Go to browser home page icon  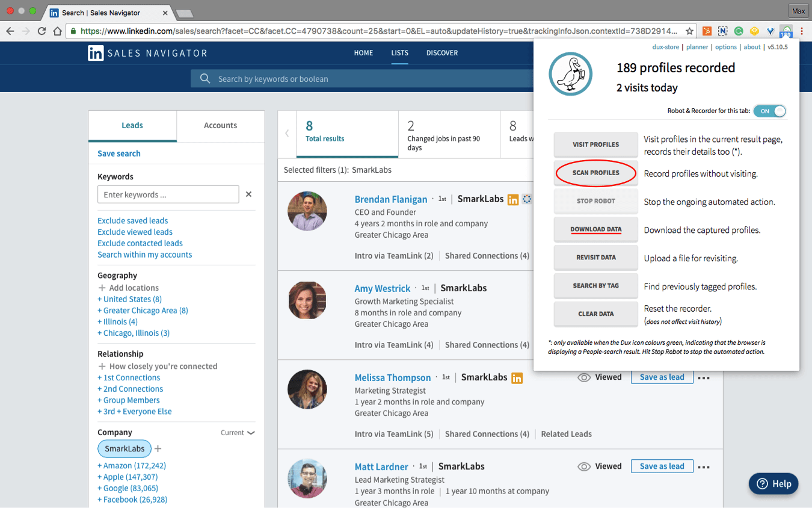pos(57,31)
